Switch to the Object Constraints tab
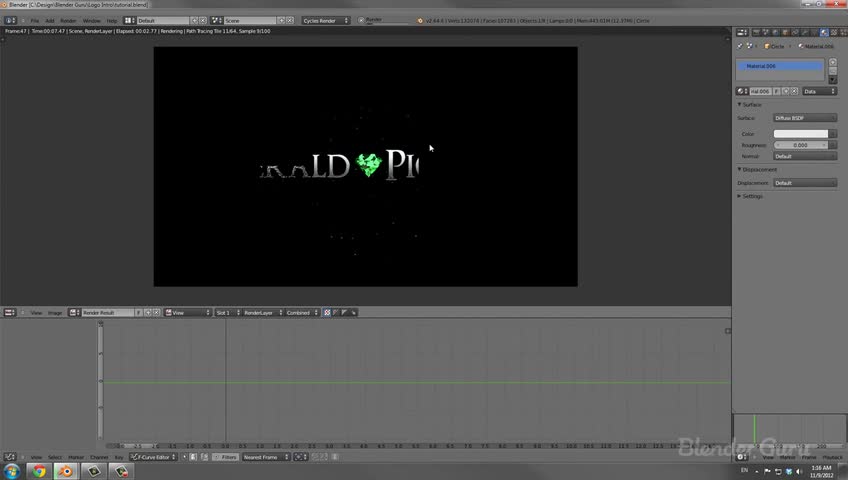Screen dimensions: 848x480 (x=795, y=32)
